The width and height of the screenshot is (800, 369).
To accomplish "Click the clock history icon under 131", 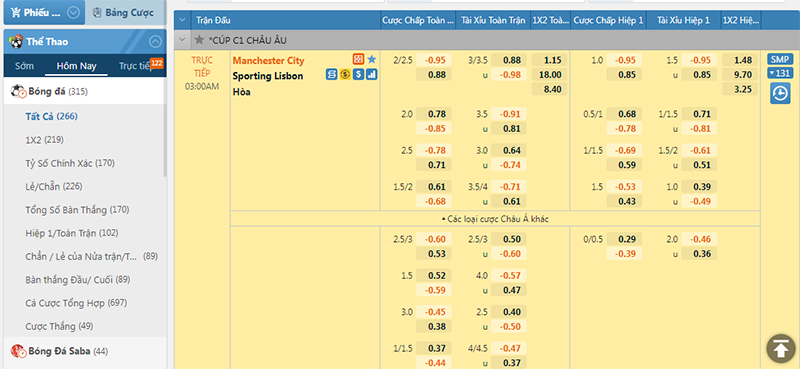I will pyautogui.click(x=780, y=94).
